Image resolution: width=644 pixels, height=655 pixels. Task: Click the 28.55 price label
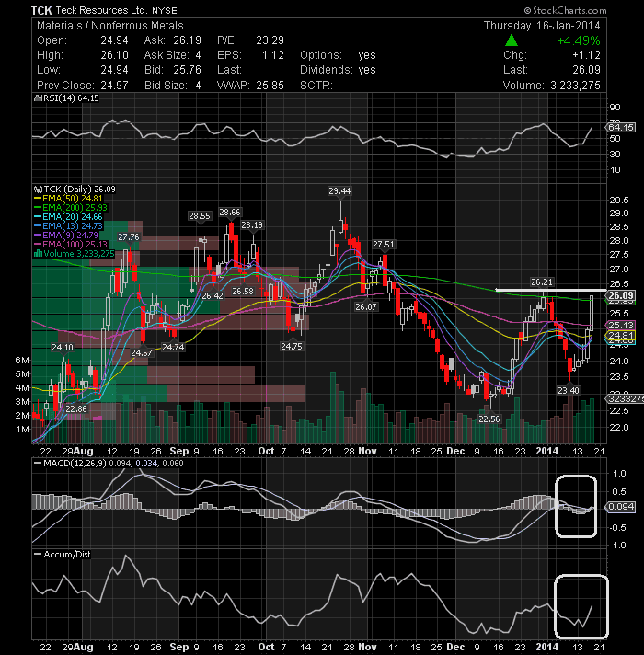pyautogui.click(x=200, y=216)
